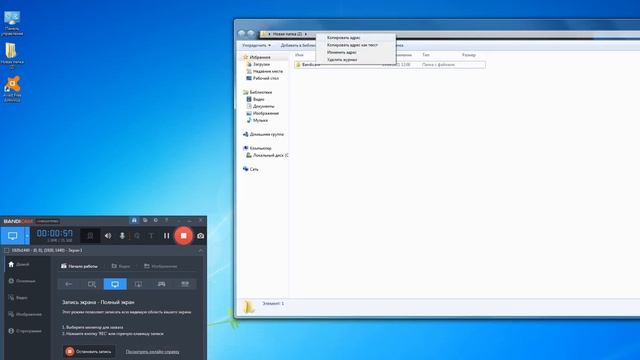Open the online help link in Bandicam
Viewport: 640px width, 360px height.
click(152, 351)
